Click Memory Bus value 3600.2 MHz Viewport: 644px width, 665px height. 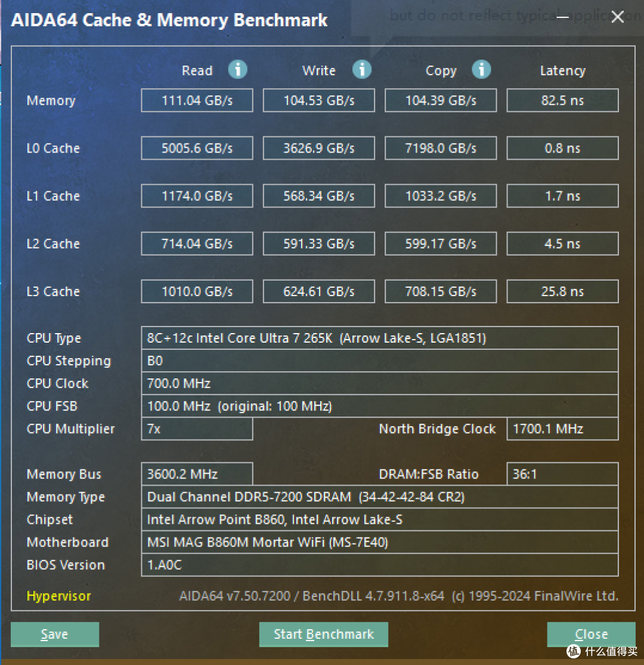pyautogui.click(x=197, y=474)
